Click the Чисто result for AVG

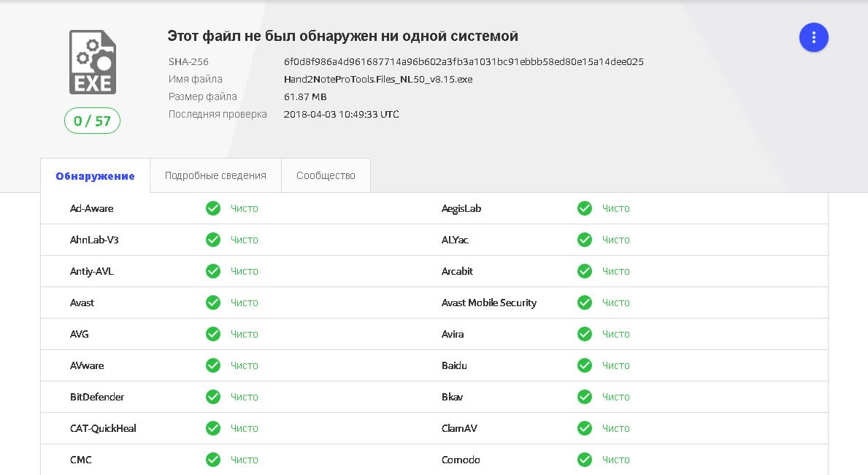[x=244, y=334]
